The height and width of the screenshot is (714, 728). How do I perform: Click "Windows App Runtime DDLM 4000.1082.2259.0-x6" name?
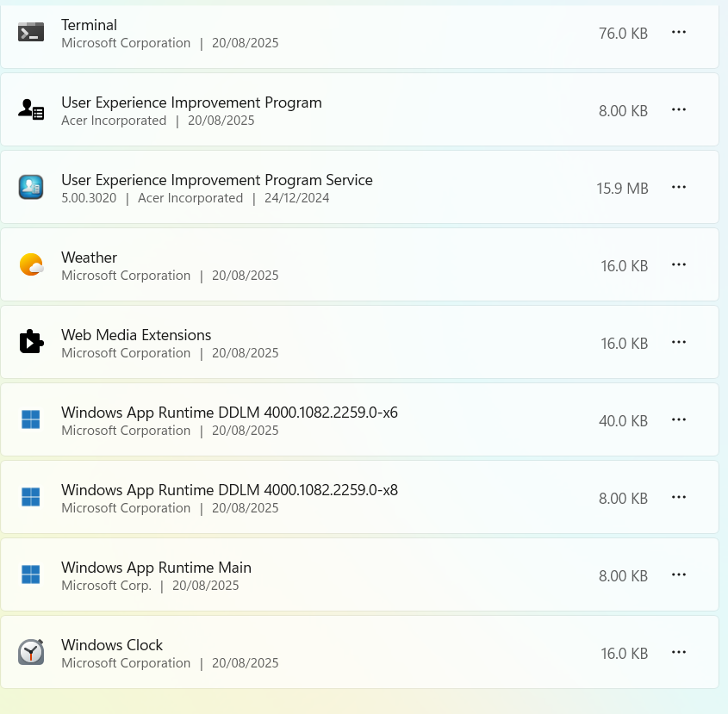229,413
